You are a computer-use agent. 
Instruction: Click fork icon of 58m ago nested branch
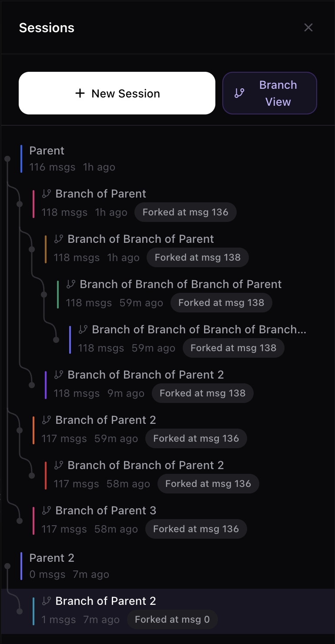click(x=59, y=465)
